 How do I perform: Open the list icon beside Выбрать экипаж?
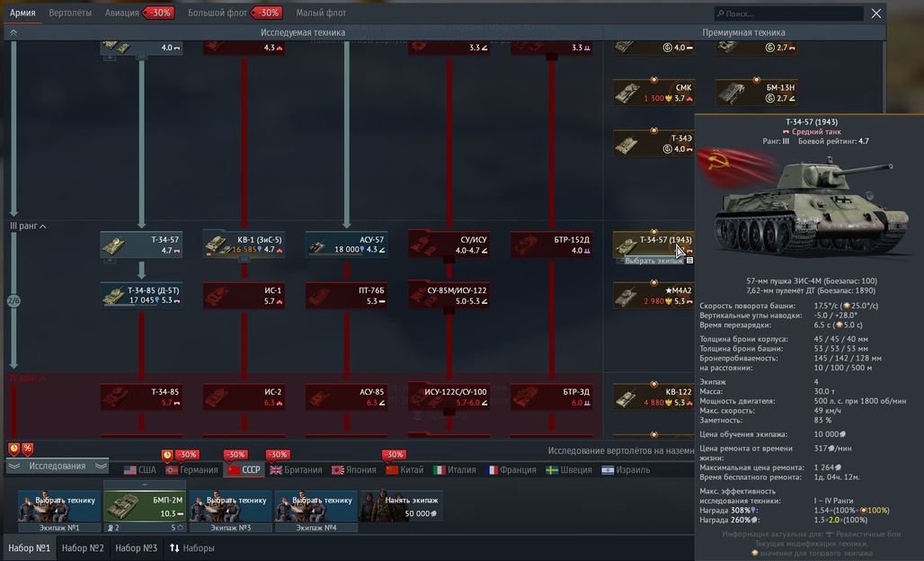[x=689, y=261]
